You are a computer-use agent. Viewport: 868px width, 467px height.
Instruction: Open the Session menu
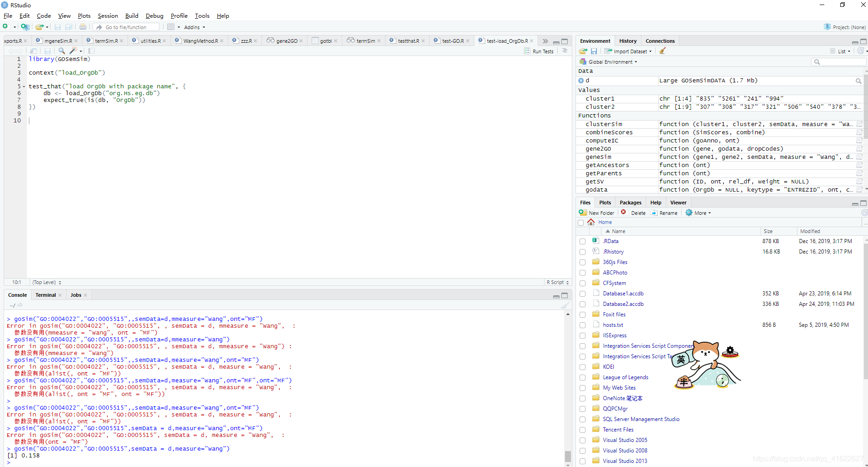108,15
